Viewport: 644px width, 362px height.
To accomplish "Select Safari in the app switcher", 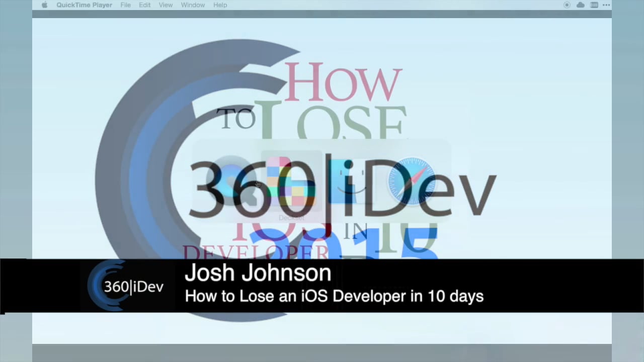I will [x=412, y=182].
